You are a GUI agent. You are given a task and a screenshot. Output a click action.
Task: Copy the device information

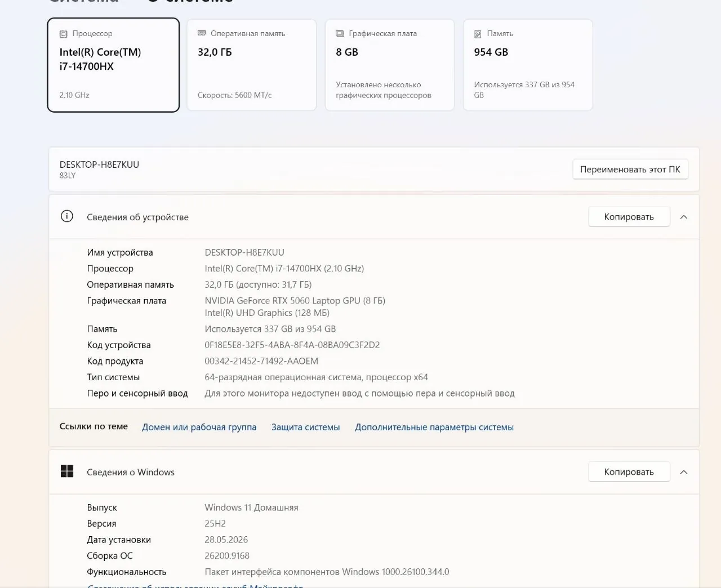(629, 217)
